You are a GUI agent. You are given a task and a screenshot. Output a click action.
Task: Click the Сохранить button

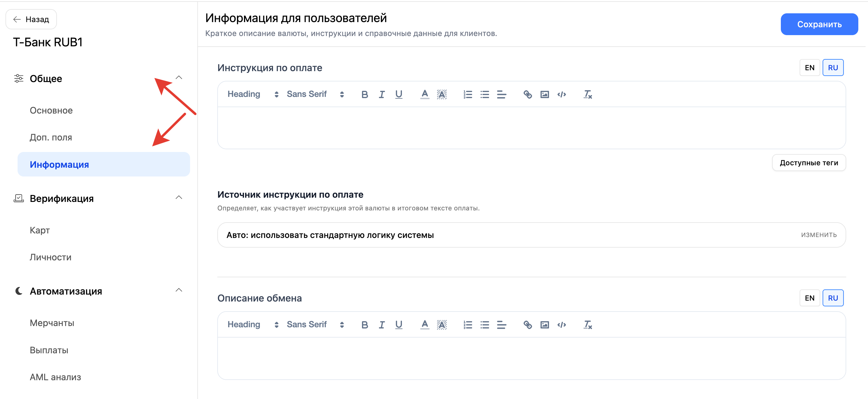point(819,24)
